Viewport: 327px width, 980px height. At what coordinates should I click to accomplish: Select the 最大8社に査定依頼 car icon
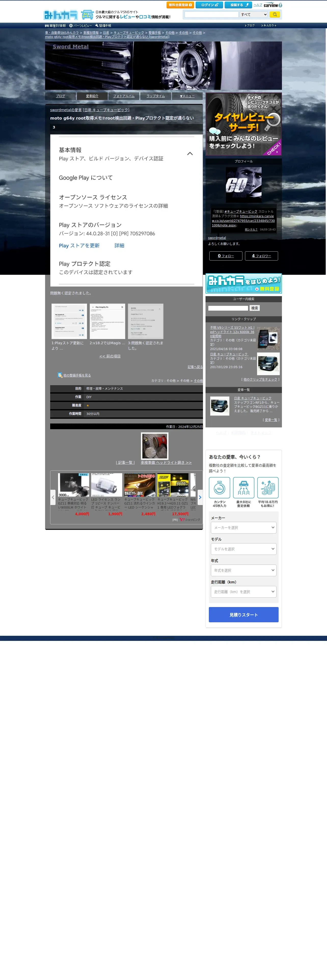pos(244,488)
